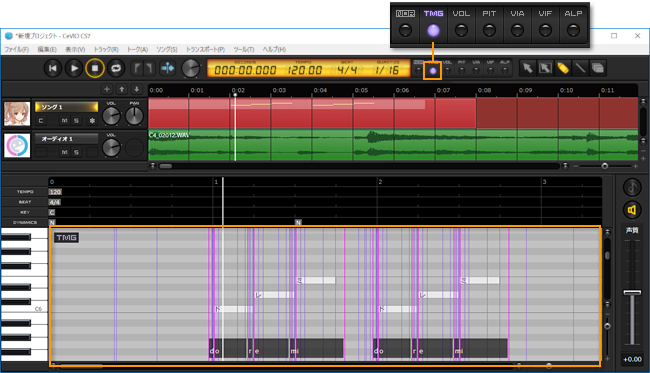Click the 000:00.000 time display
Screen dimensions: 650x373
pyautogui.click(x=245, y=70)
